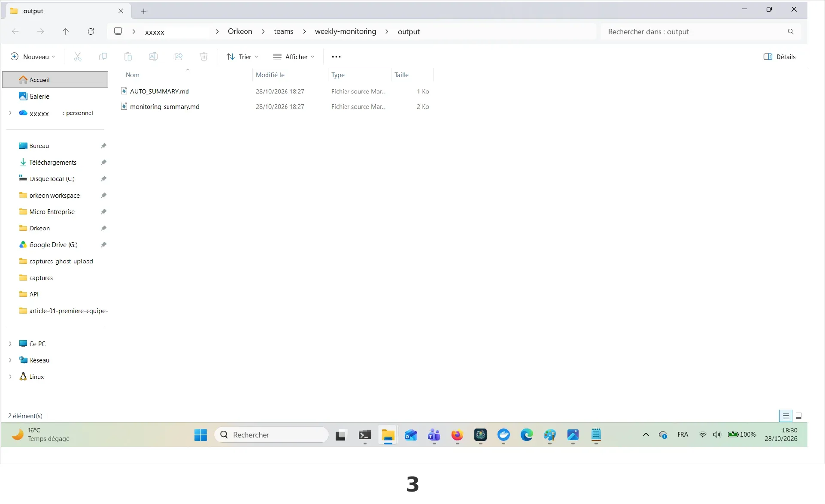This screenshot has width=825, height=504.
Task: Expand the Réseau tree node
Action: click(x=10, y=360)
